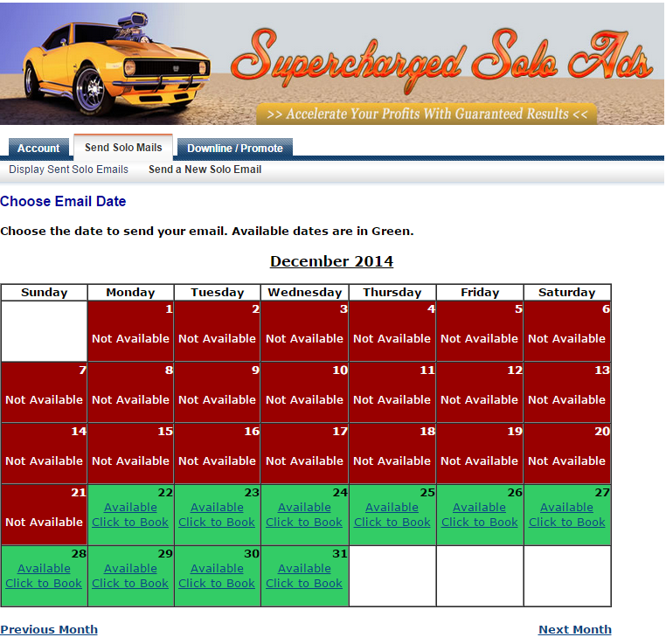Click Not Available cell for December 1

pos(130,331)
